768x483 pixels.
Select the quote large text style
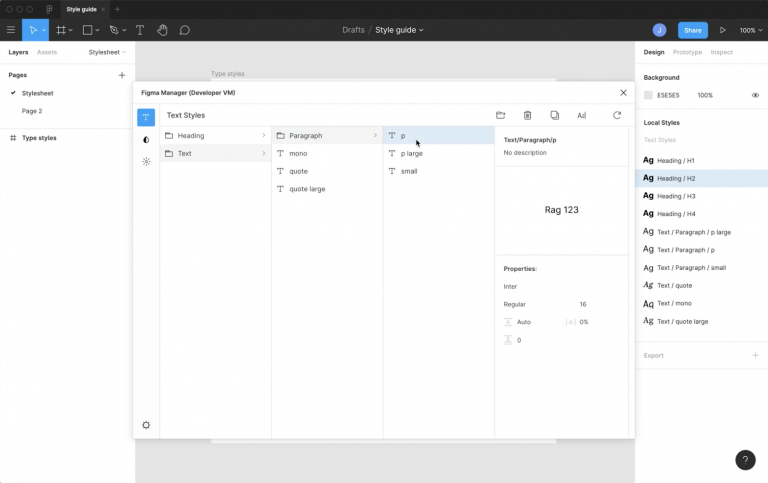click(x=327, y=189)
